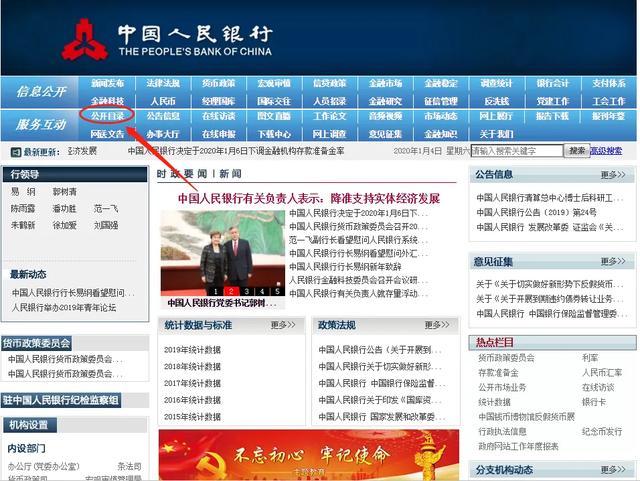The width and height of the screenshot is (640, 481).
Task: Open leader profile 易纲
Action: [23, 192]
